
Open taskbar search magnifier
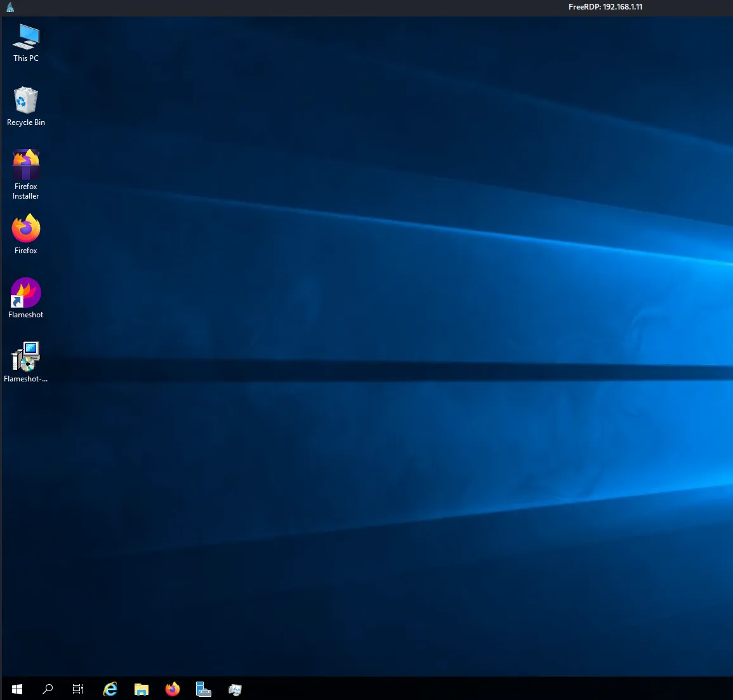[x=48, y=689]
